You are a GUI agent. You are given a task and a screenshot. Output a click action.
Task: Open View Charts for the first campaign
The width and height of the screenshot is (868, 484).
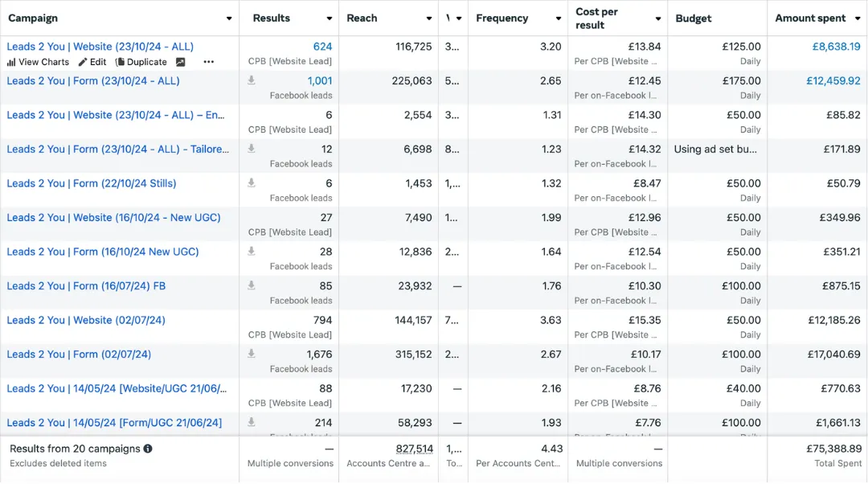click(38, 62)
